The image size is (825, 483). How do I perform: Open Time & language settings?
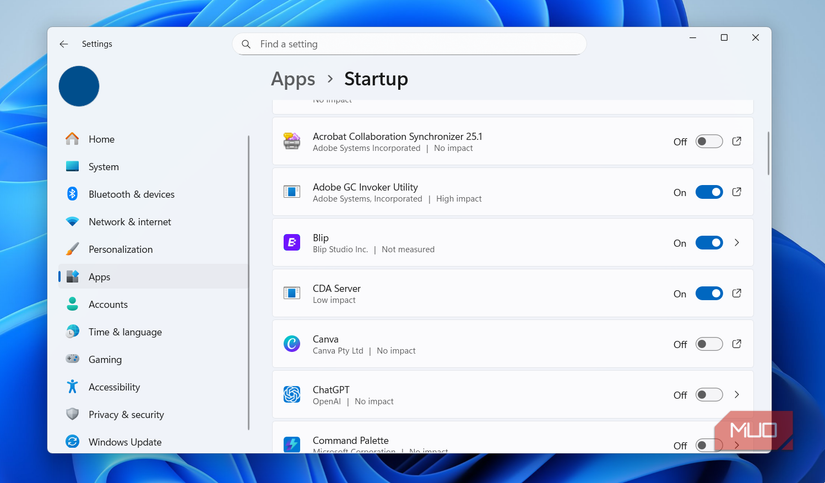[x=153, y=331]
